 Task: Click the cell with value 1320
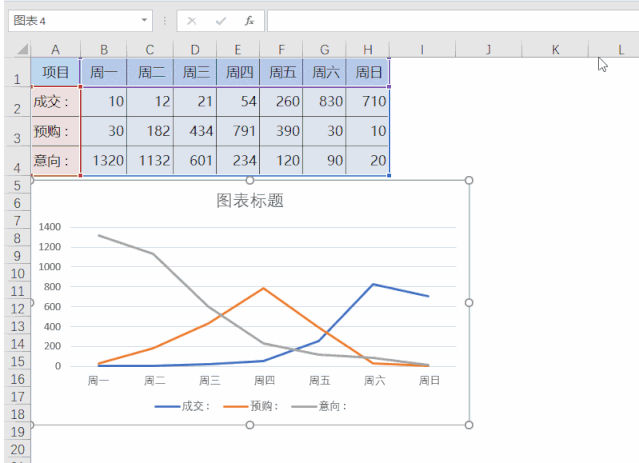[x=104, y=161]
